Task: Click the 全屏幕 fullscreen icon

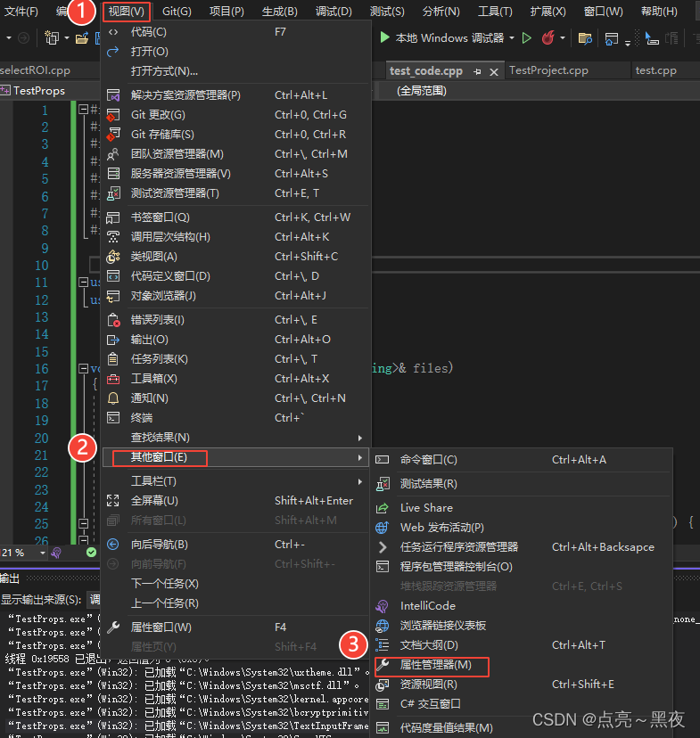Action: tap(113, 501)
